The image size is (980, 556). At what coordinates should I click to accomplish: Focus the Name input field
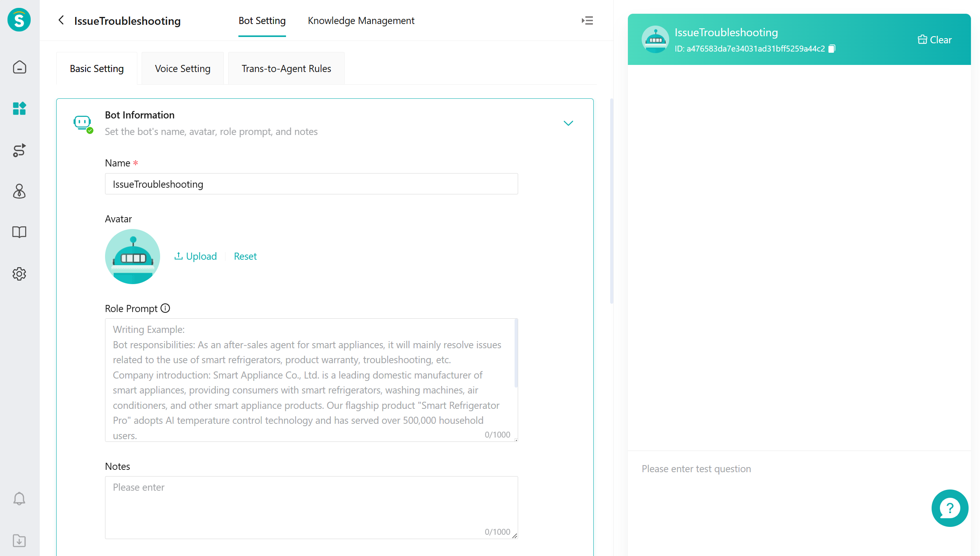coord(311,184)
